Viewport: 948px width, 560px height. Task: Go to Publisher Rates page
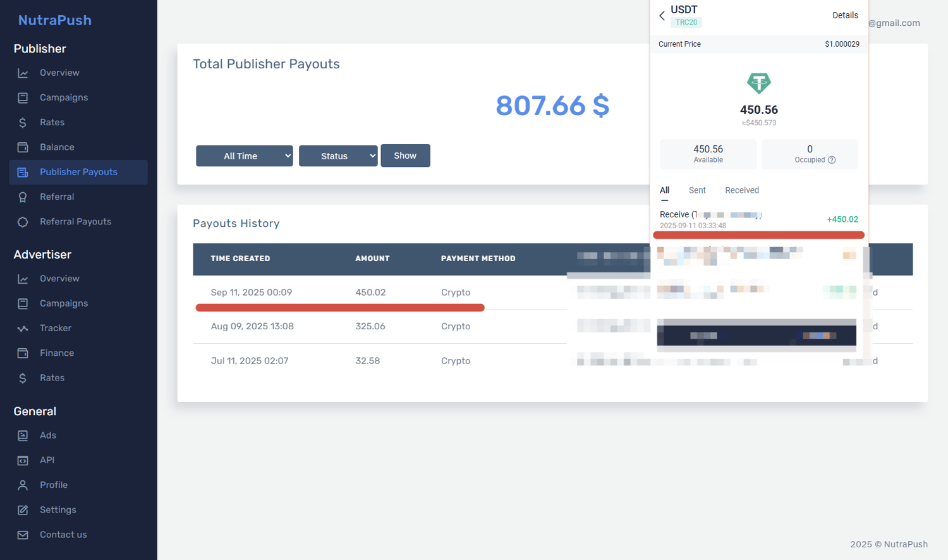52,122
